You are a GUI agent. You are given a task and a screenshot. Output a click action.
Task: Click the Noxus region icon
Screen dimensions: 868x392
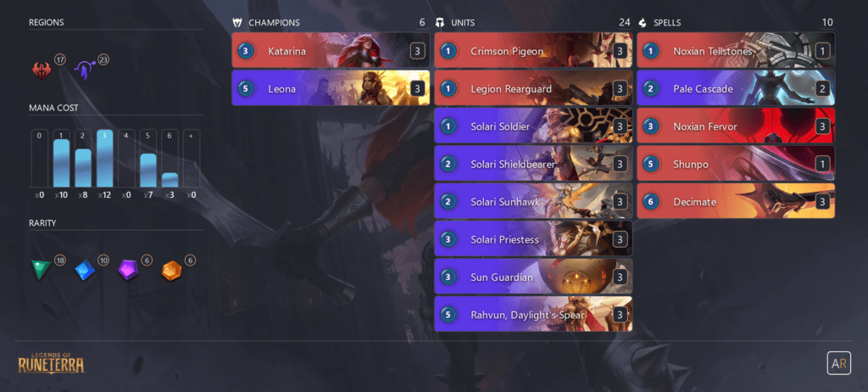tap(42, 70)
